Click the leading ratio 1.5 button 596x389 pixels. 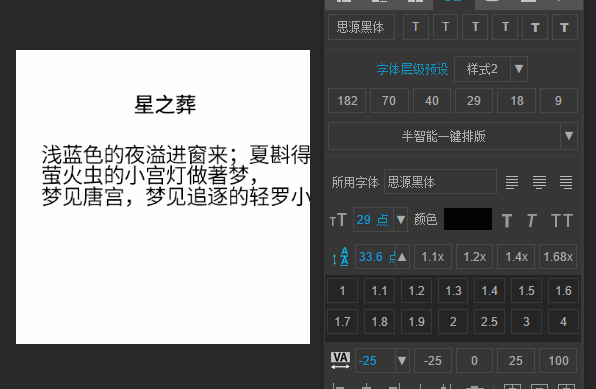coord(526,291)
